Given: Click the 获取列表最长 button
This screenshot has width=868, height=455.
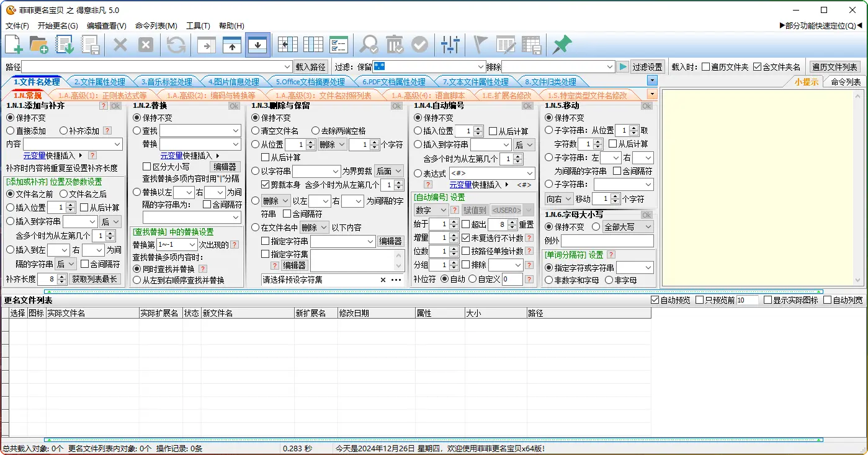Looking at the screenshot, I should (x=94, y=279).
